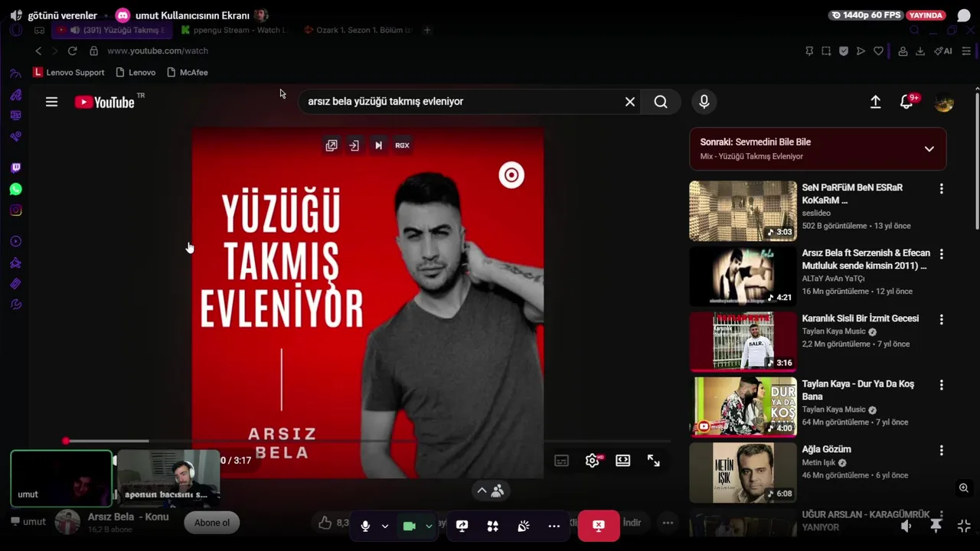Click the Discord pin window icon
Viewport: 980px width, 551px height.
click(x=936, y=526)
